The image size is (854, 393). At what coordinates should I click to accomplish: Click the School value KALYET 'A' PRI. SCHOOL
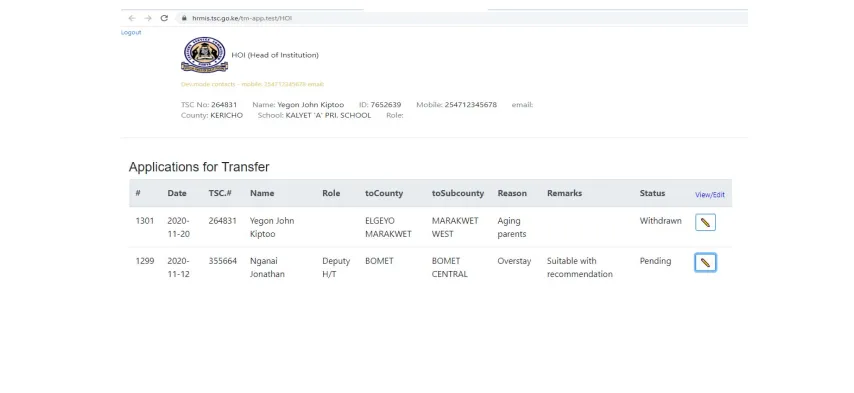point(328,115)
